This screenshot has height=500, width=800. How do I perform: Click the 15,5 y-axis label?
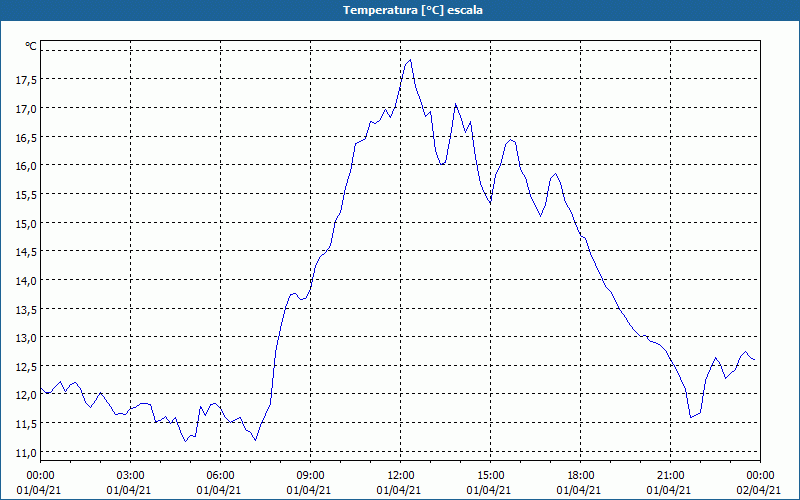[x=26, y=195]
